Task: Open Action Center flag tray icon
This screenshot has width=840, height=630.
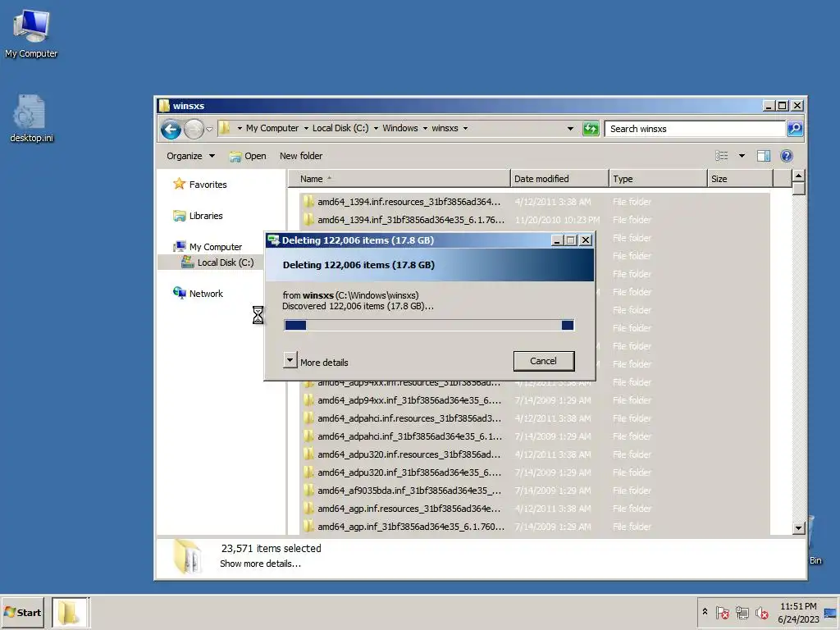Action: (x=722, y=612)
